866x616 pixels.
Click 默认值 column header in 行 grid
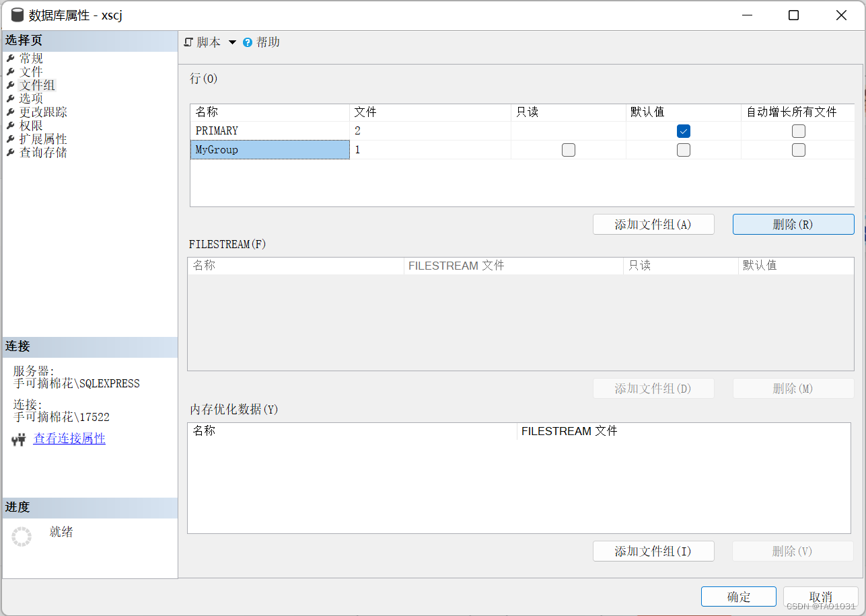pos(684,112)
